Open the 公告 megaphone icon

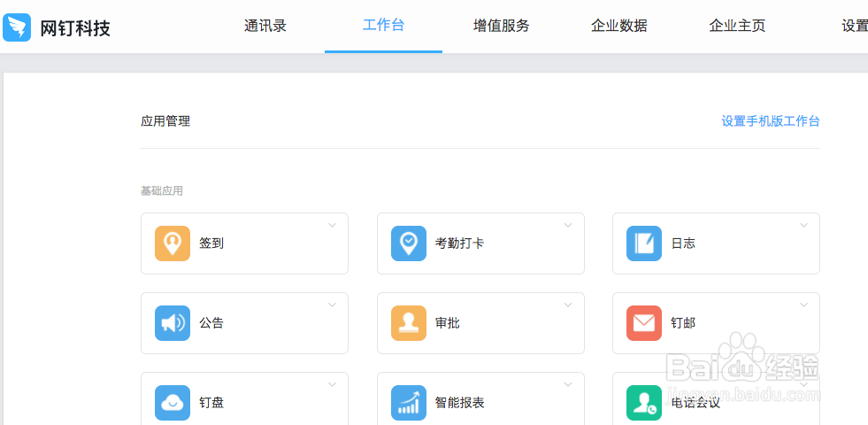173,323
